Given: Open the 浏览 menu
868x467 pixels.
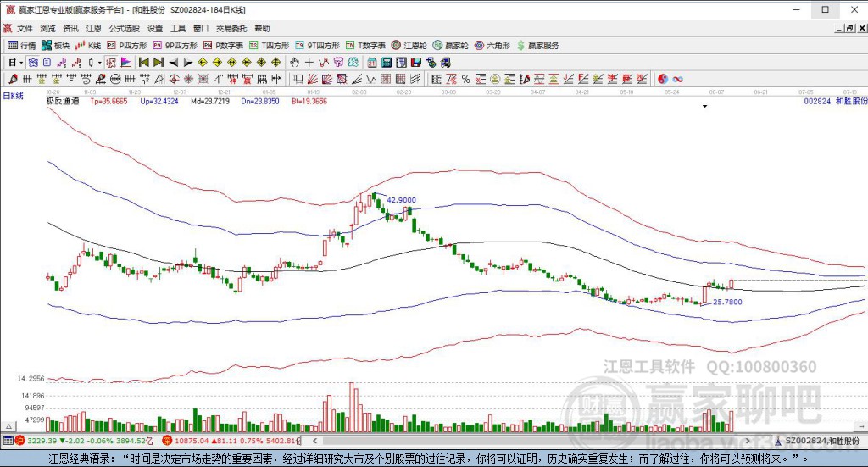Looking at the screenshot, I should [47, 28].
